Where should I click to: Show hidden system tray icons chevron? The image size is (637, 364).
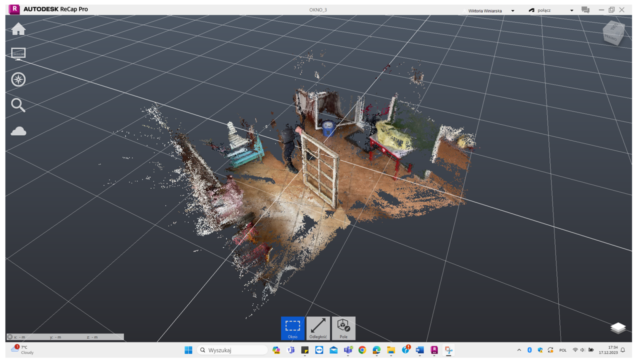(519, 350)
